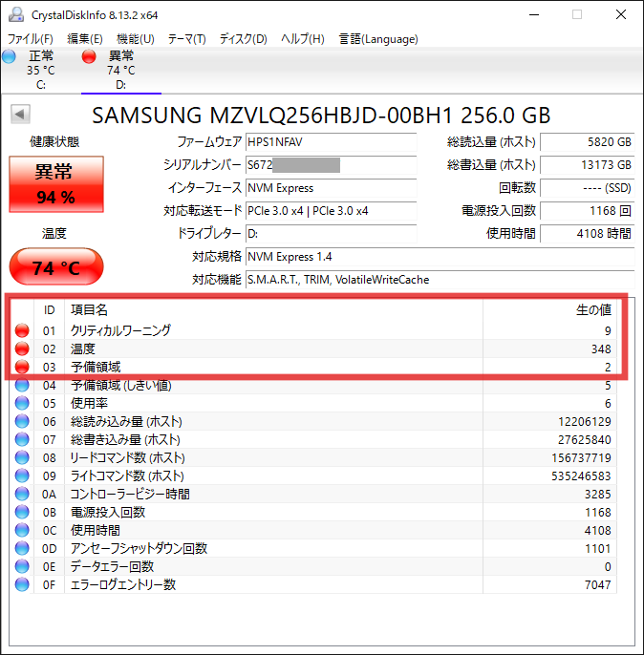Open the 編集(E) menu
This screenshot has height=655, width=644.
[x=85, y=39]
